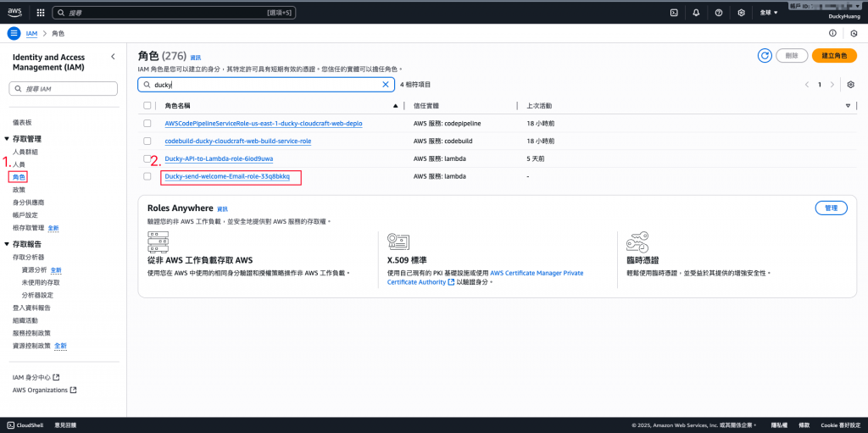This screenshot has height=433, width=868.
Task: Clear the ducky search filter
Action: 386,85
